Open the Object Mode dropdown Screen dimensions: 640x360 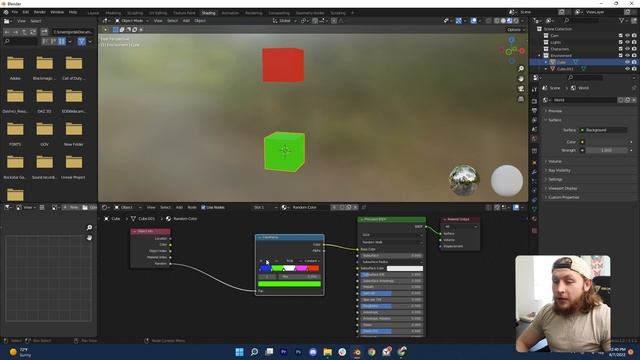(131, 21)
